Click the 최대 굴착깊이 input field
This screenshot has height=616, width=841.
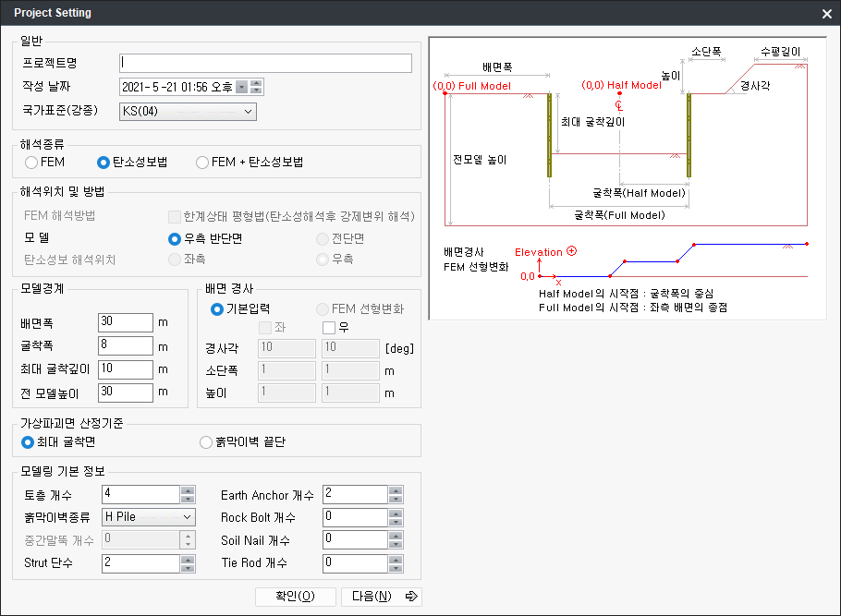(125, 369)
